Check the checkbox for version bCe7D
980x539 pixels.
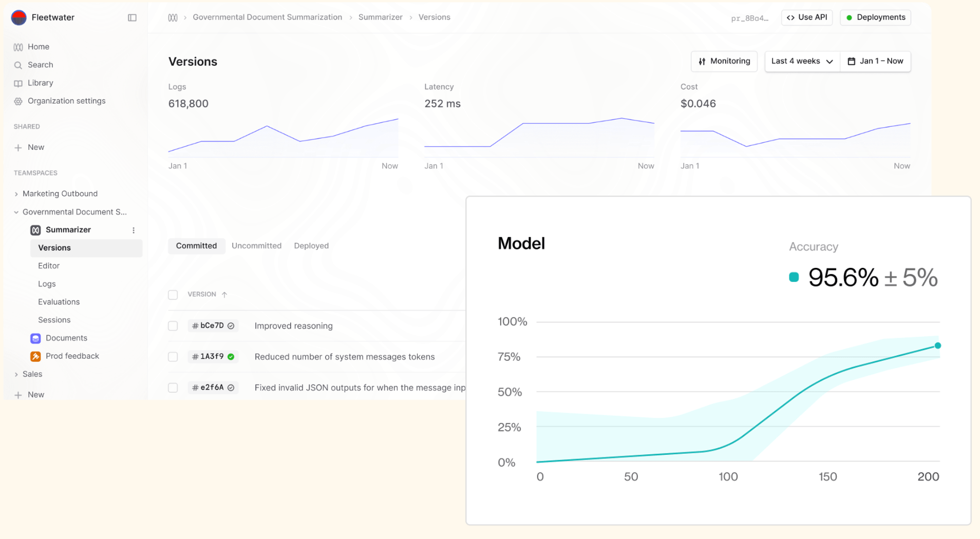click(x=173, y=325)
